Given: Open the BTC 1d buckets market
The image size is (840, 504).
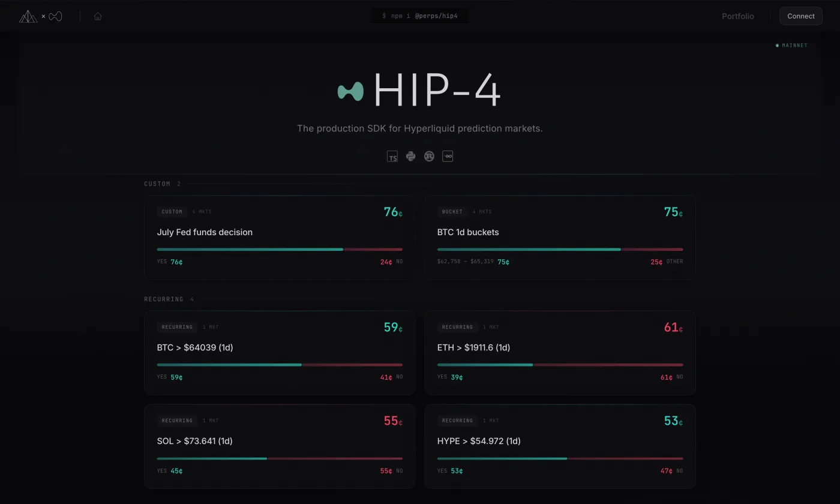Looking at the screenshot, I should point(560,238).
